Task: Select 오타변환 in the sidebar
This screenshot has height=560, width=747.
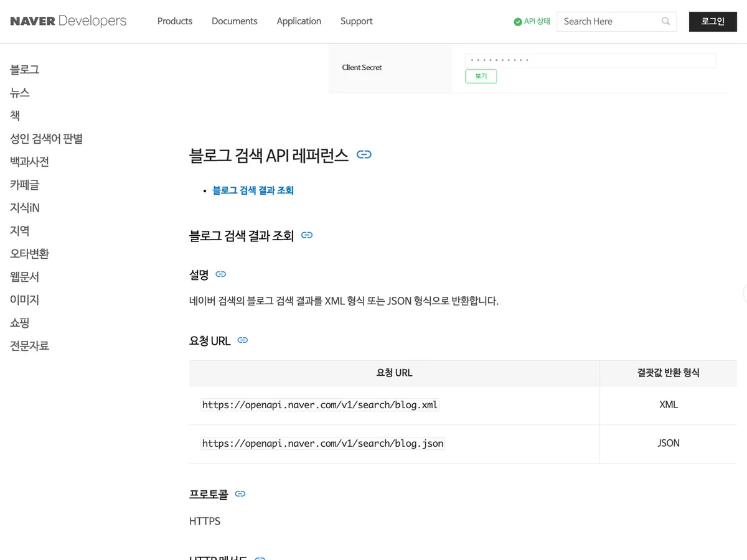Action: [30, 254]
